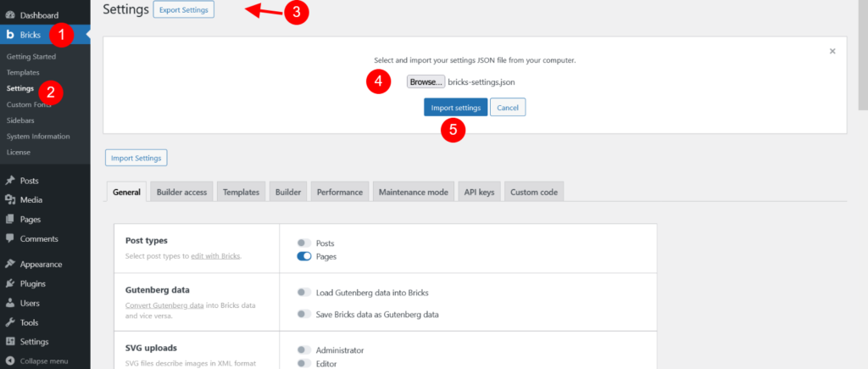868x369 pixels.
Task: Click the Tools wrench icon
Action: (10, 322)
